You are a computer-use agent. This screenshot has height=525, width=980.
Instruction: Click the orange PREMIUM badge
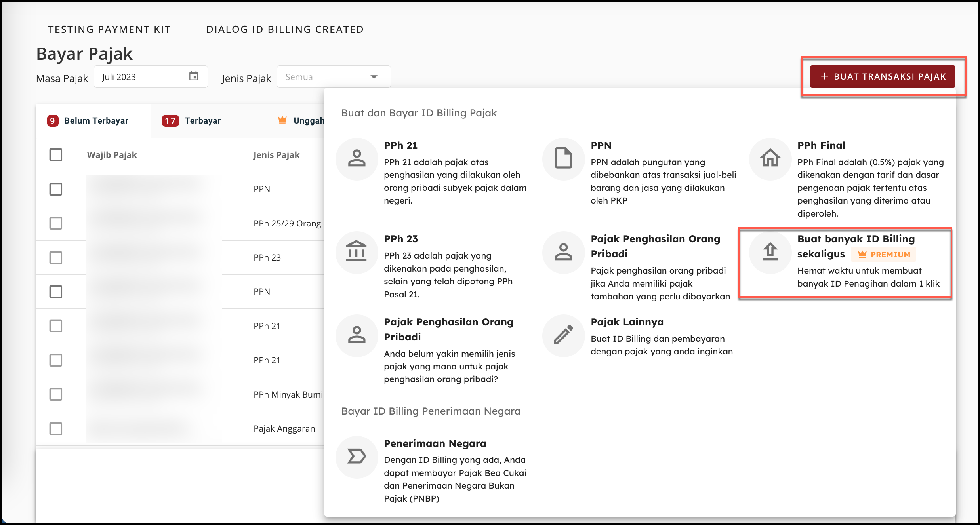coord(884,255)
